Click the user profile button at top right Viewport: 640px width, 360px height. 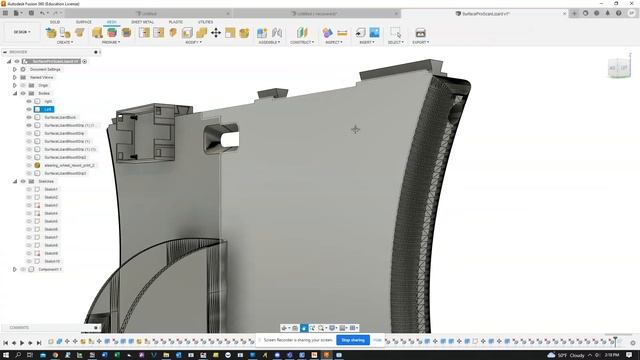pyautogui.click(x=631, y=13)
